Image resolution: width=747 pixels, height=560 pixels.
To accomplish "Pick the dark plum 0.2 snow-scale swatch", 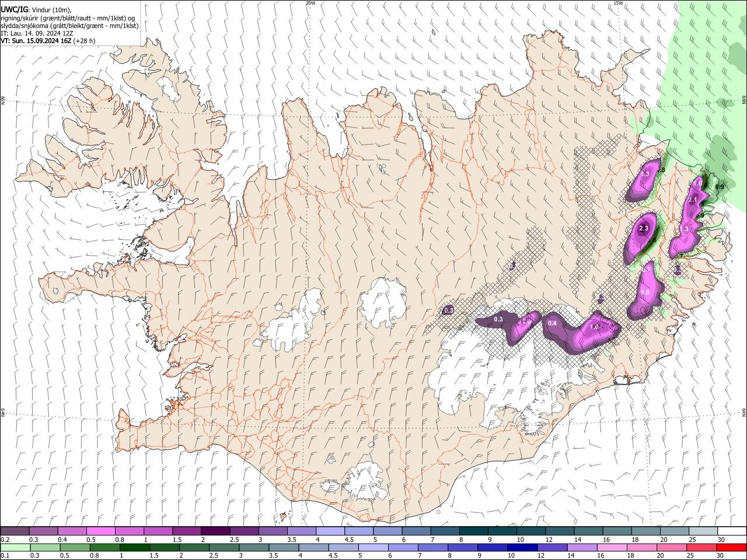I will pos(15,531).
